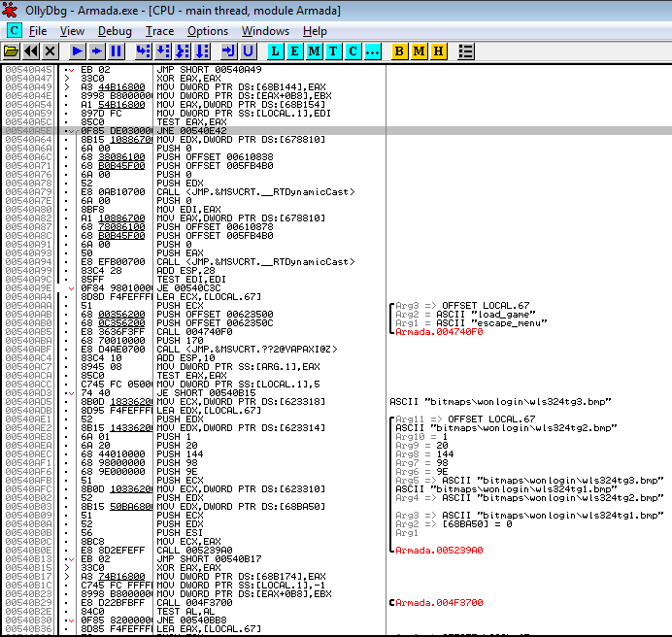This screenshot has height=637, width=672.
Task: Click the cyan ellipsis toolbar button
Action: (x=372, y=51)
